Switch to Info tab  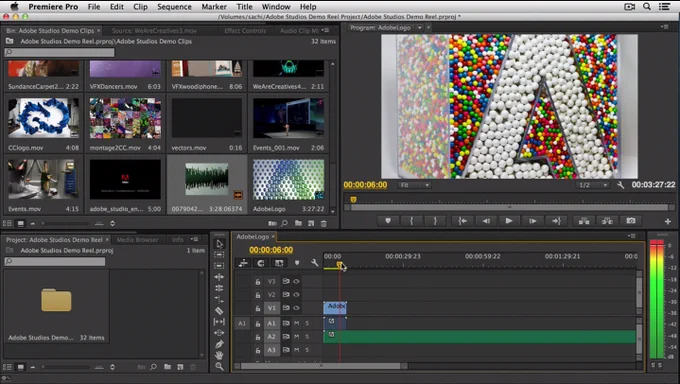pyautogui.click(x=177, y=240)
